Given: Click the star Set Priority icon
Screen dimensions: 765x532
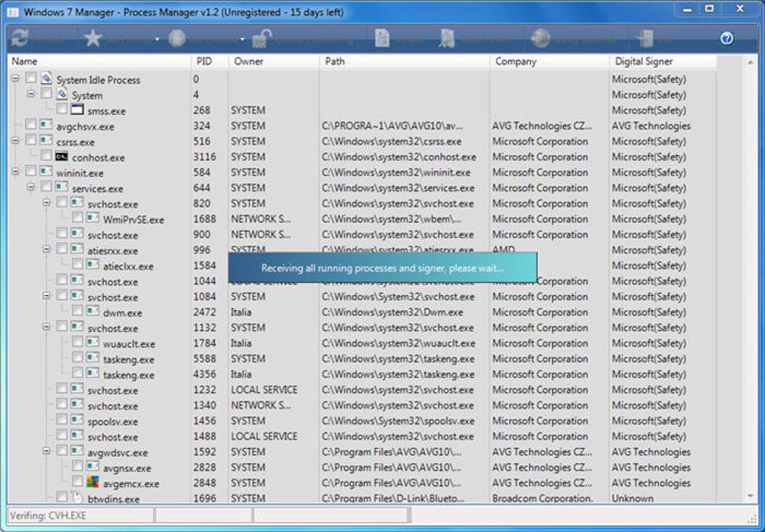Looking at the screenshot, I should (x=93, y=38).
